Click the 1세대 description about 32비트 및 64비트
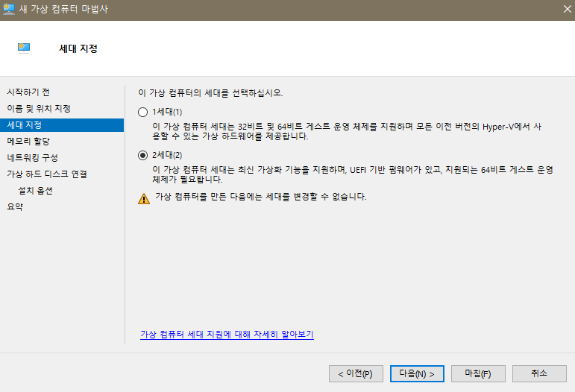 tap(347, 131)
